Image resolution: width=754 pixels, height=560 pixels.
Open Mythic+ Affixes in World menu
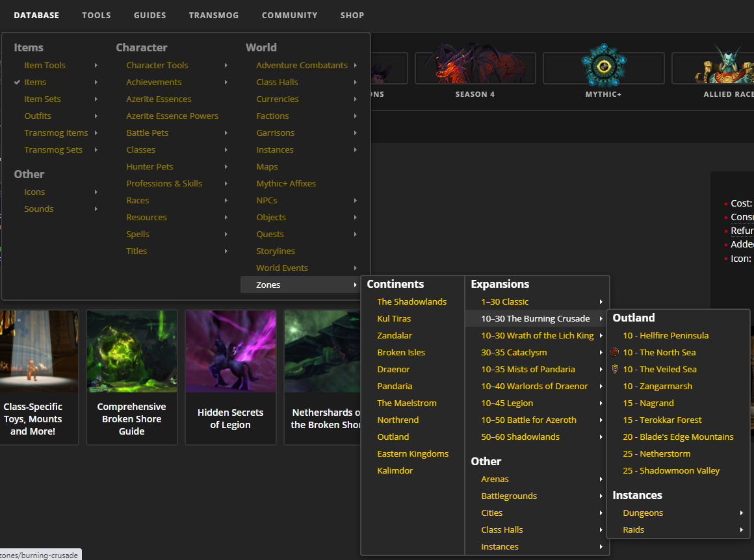click(x=286, y=183)
